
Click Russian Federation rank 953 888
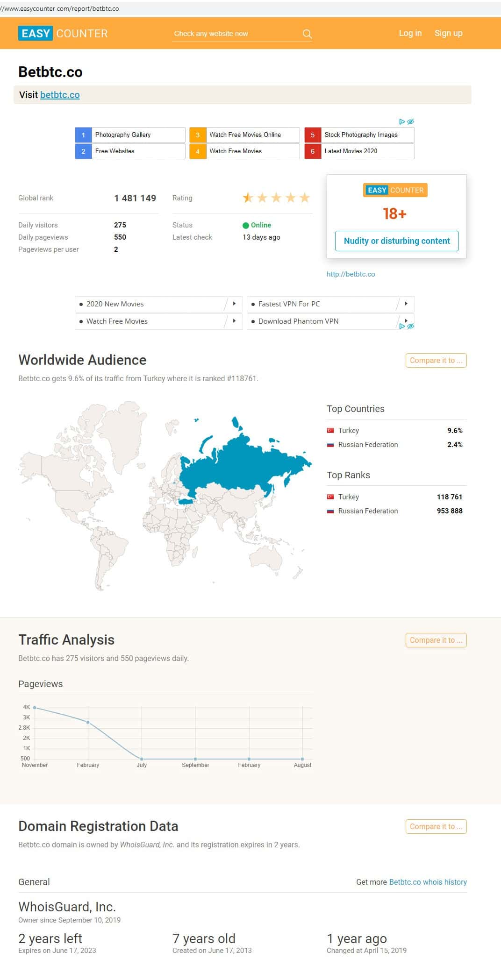(450, 511)
